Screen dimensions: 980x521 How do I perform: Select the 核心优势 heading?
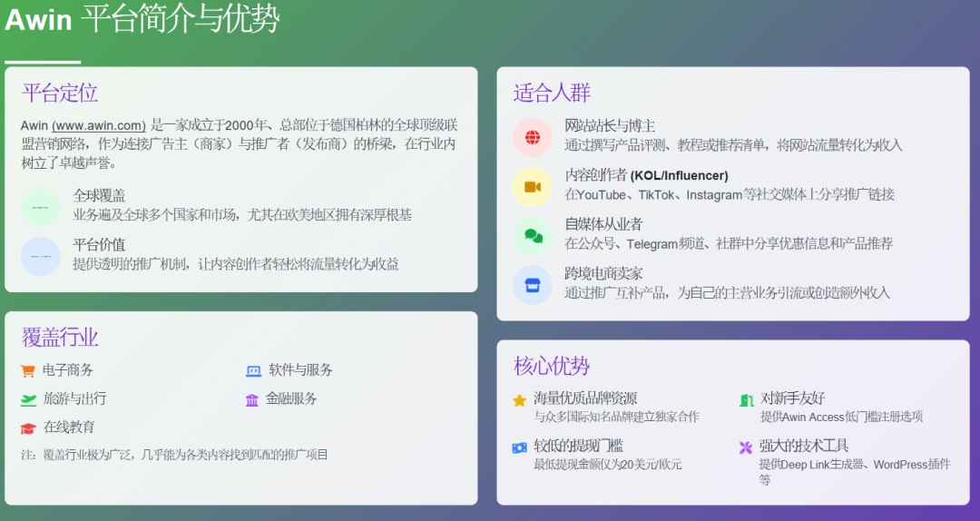click(552, 366)
